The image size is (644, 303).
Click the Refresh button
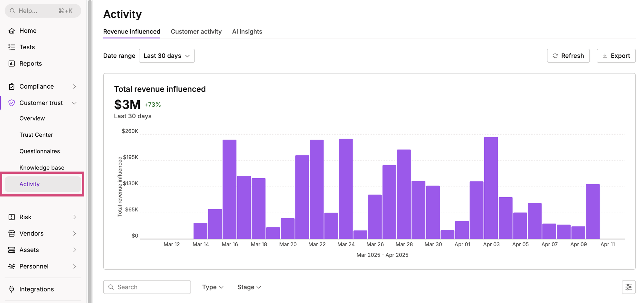click(x=568, y=56)
